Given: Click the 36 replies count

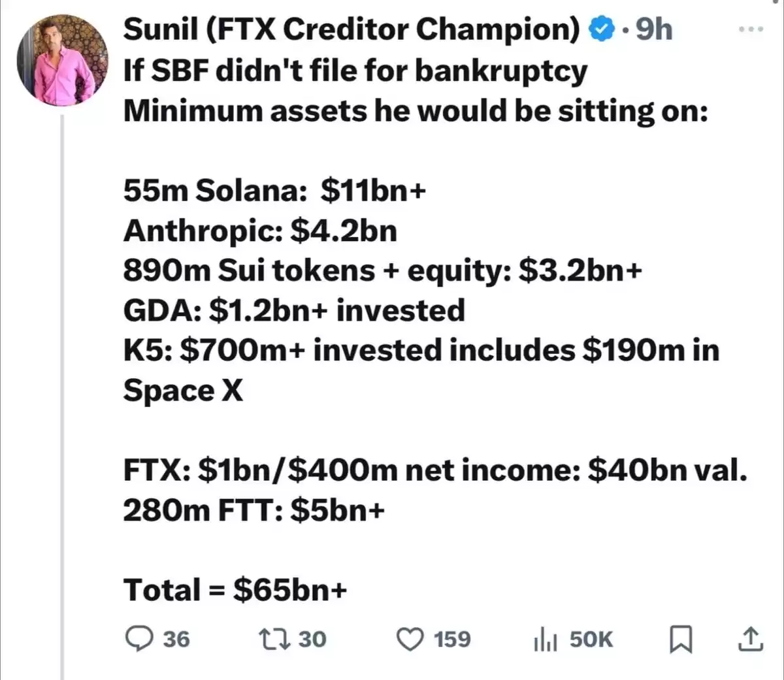Looking at the screenshot, I should coord(176,639).
